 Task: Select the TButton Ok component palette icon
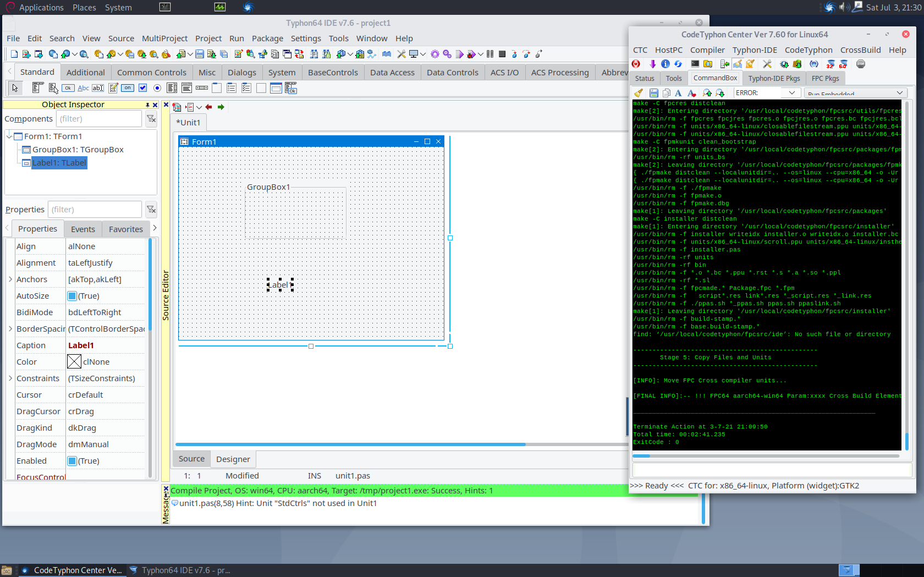coord(68,88)
